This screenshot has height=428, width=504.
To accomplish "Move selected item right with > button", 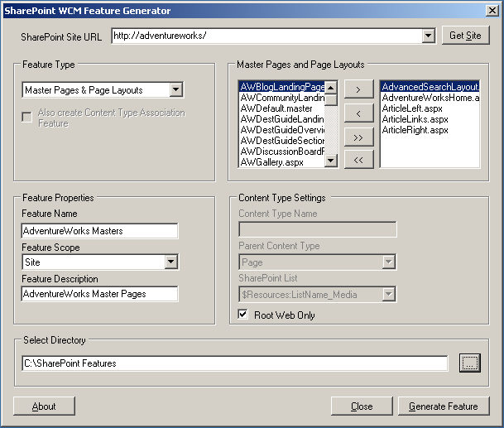I will pyautogui.click(x=358, y=89).
